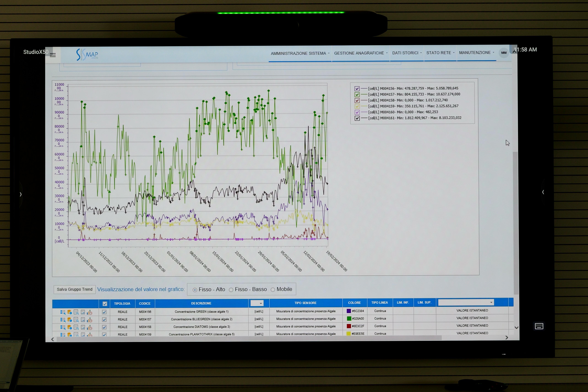Click the MM user avatar

pos(503,53)
